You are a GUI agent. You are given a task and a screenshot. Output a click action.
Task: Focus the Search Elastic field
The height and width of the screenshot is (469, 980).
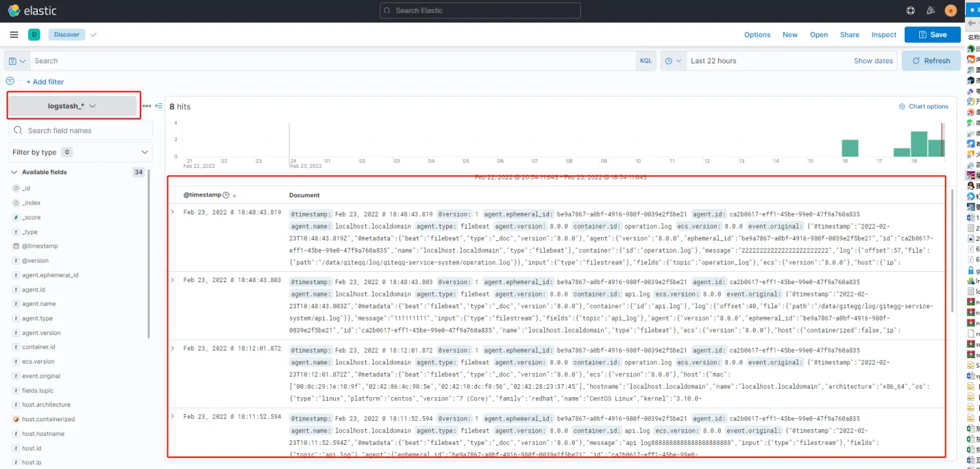click(480, 10)
